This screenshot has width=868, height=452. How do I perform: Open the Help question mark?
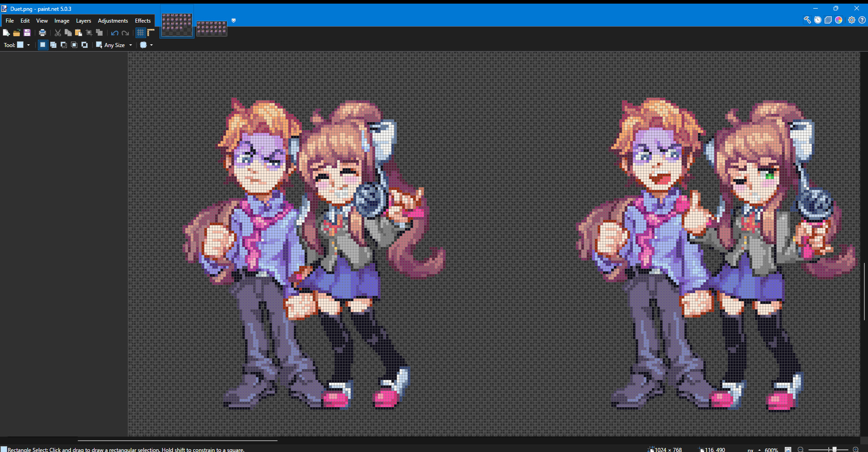(x=863, y=20)
